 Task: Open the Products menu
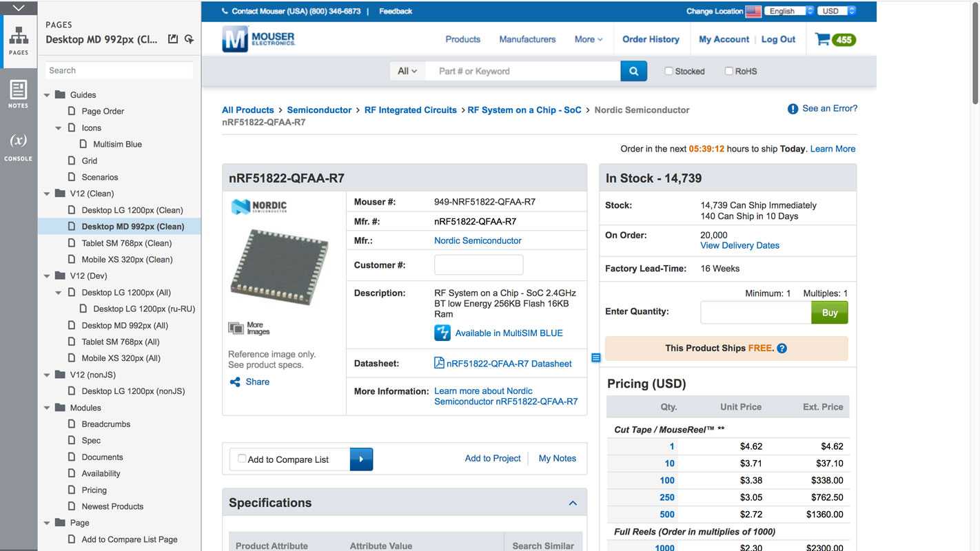click(x=462, y=39)
